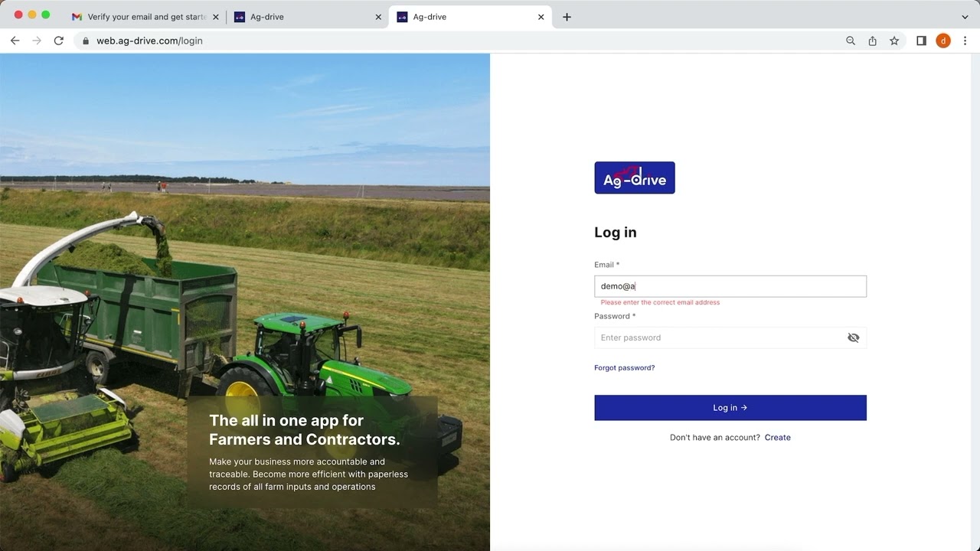Open the zoom magnifier icon in address bar
This screenshot has height=551, width=980.
851,41
